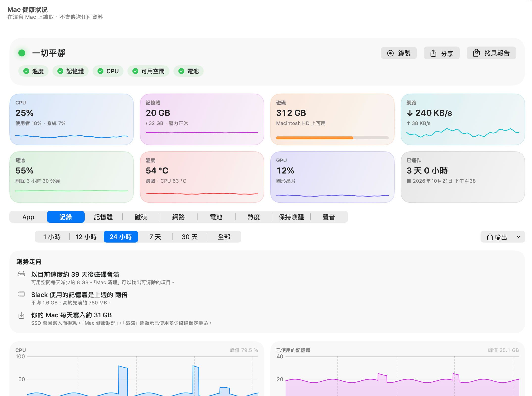The height and width of the screenshot is (396, 532).
Task: Open the 已運作 uptime card
Action: click(463, 177)
